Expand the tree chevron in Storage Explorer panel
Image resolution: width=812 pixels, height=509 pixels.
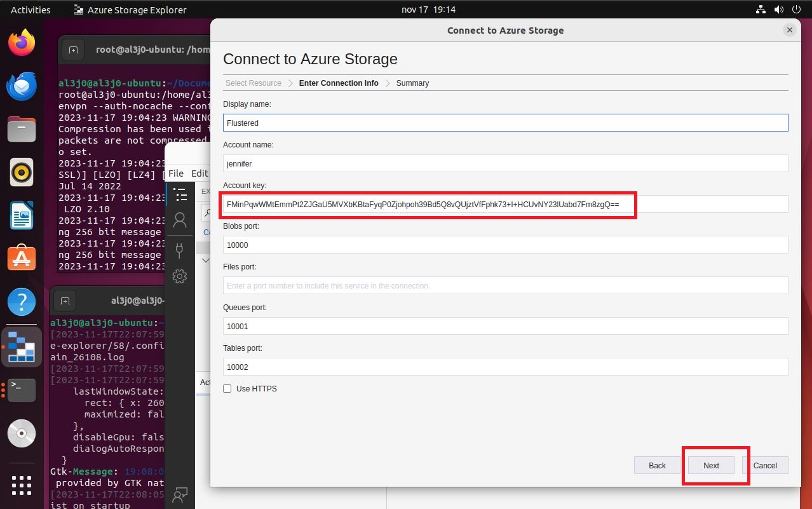205,260
